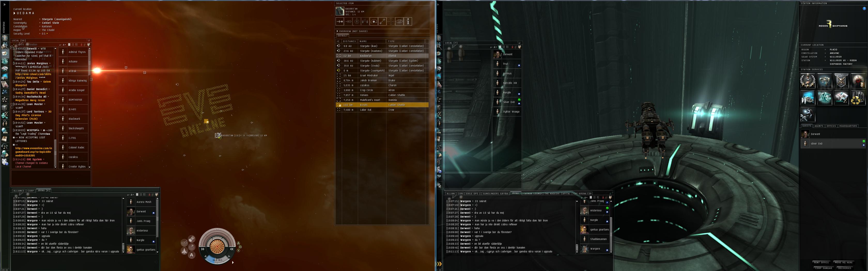Expand the left client's sidebar with top chevrons
Screen dimensions: 868x271
click(4, 4)
